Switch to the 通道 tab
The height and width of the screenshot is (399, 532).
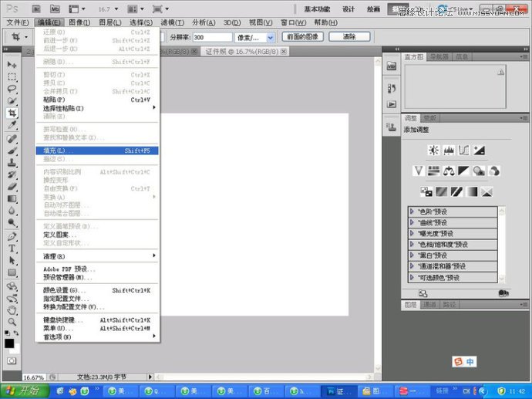[429, 304]
